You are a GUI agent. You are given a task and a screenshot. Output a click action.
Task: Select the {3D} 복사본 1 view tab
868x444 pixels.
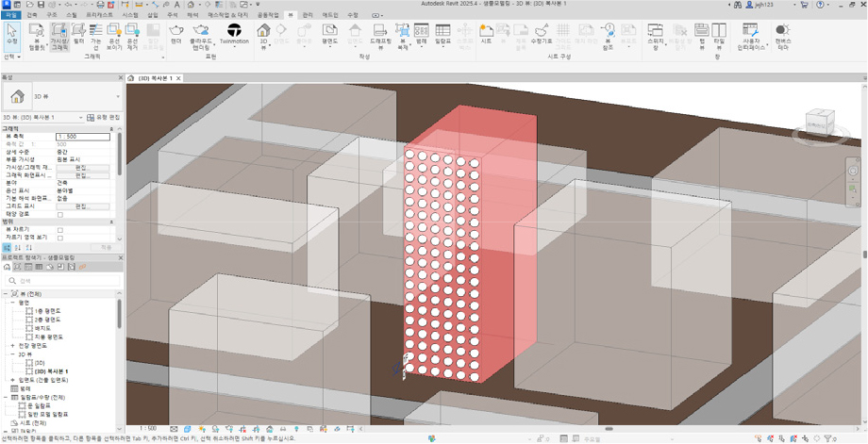pos(155,78)
